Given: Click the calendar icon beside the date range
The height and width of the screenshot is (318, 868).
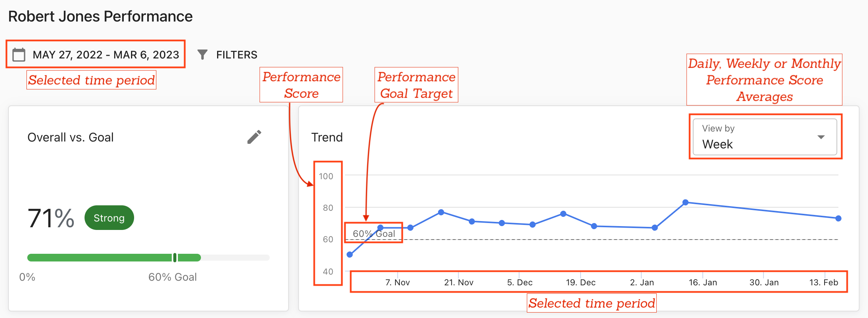Looking at the screenshot, I should click(19, 55).
